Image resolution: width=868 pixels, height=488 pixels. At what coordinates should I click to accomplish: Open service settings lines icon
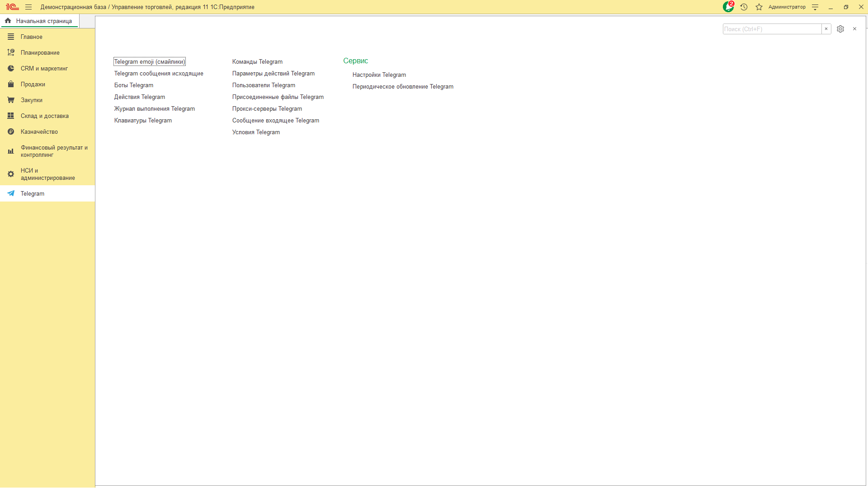[x=815, y=7]
